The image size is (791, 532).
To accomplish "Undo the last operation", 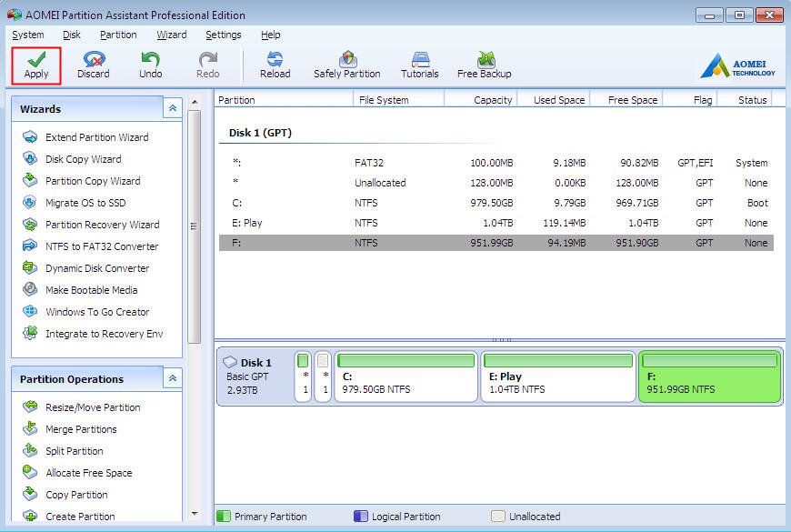I will pyautogui.click(x=150, y=65).
